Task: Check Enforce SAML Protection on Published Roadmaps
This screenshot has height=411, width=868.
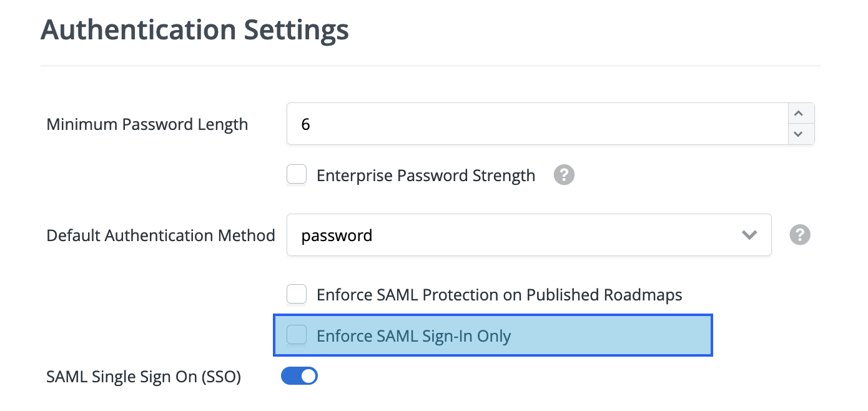Action: tap(297, 294)
